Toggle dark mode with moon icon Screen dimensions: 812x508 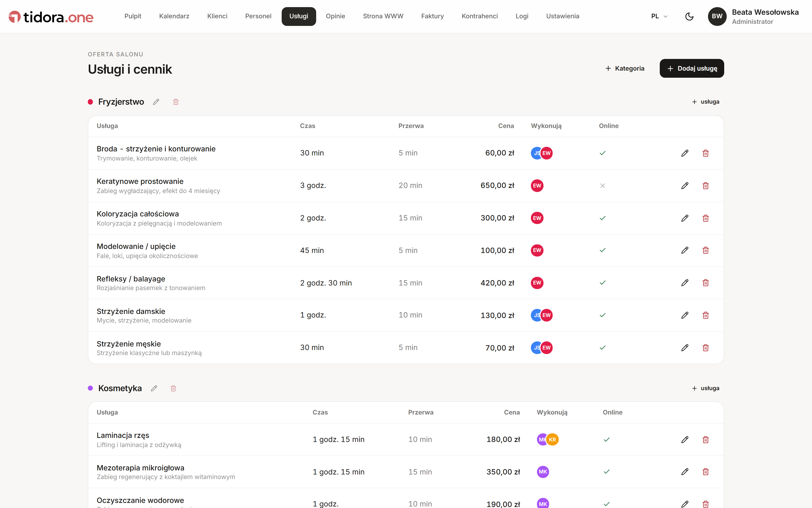(x=689, y=17)
